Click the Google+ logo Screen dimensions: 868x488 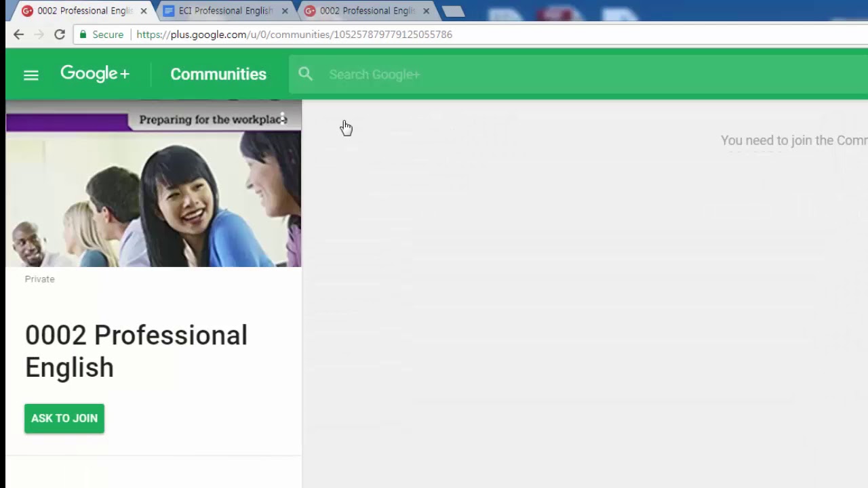[95, 73]
